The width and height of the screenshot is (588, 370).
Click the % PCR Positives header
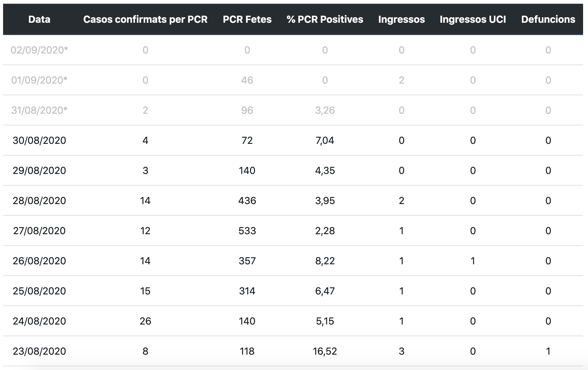325,19
